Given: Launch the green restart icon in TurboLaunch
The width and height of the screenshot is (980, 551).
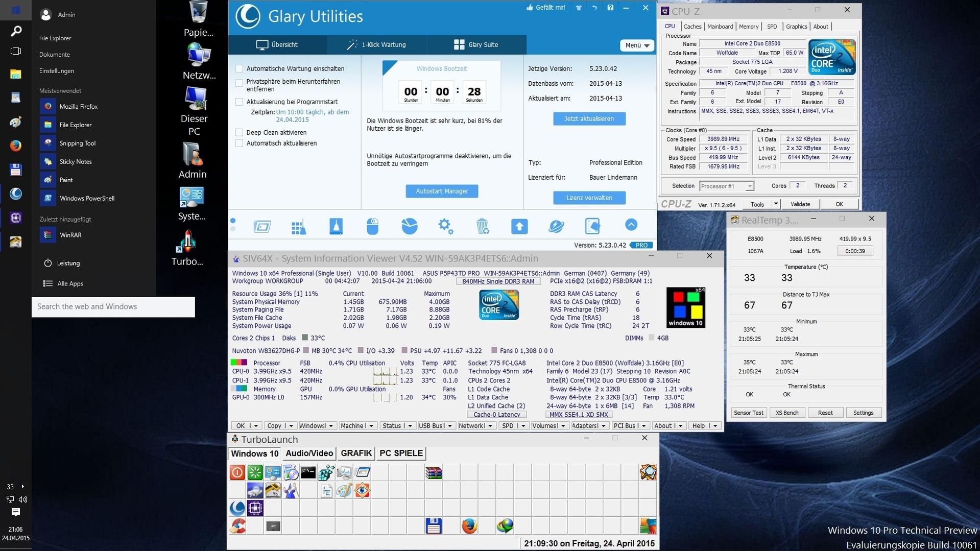Looking at the screenshot, I should (255, 472).
